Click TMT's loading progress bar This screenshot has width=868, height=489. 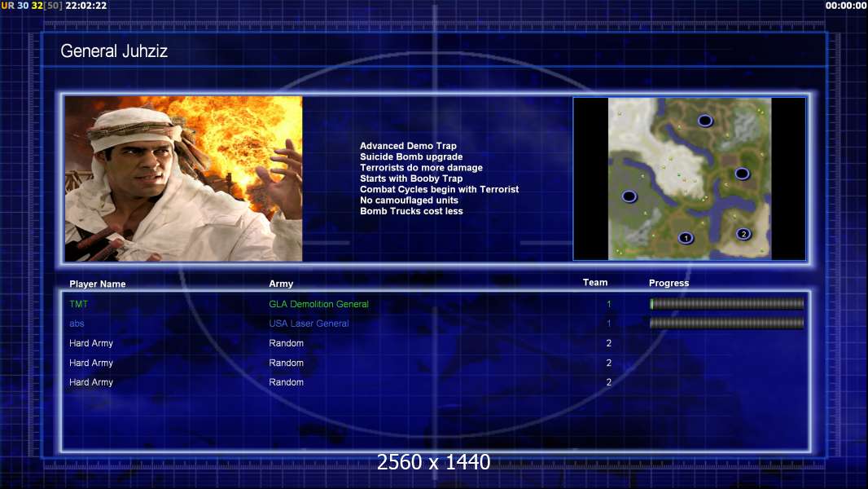pos(726,304)
